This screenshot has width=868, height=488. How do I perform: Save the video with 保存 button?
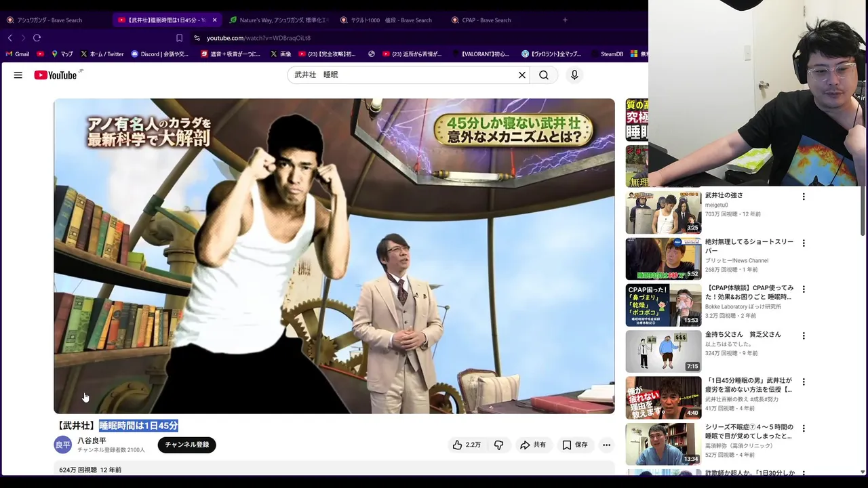[x=575, y=445]
